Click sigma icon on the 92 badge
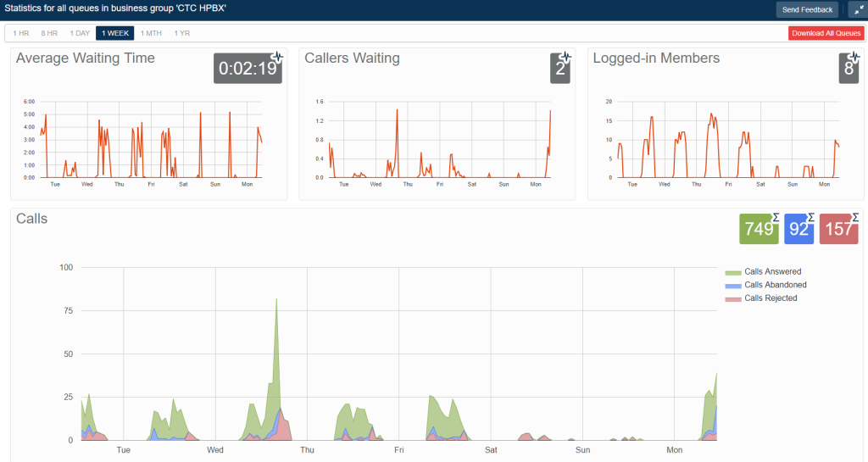868x462 pixels. click(811, 218)
